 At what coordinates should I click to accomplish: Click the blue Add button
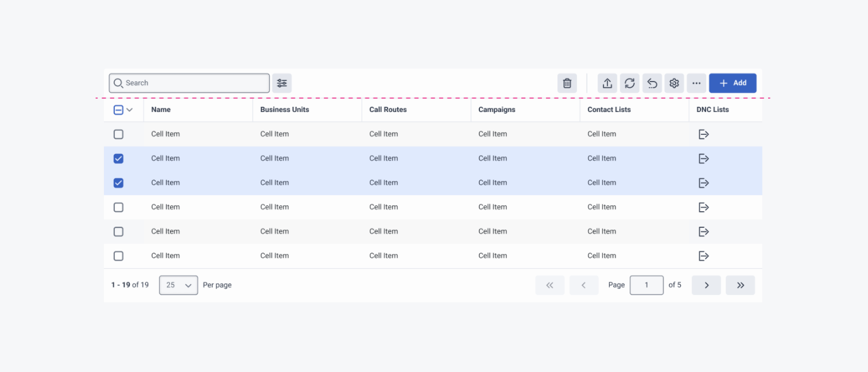(x=733, y=83)
